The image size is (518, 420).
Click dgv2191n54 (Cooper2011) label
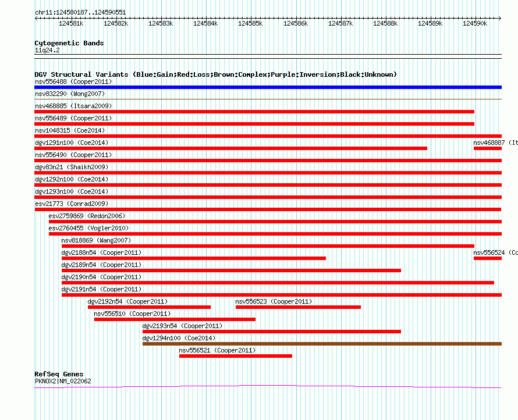101,289
